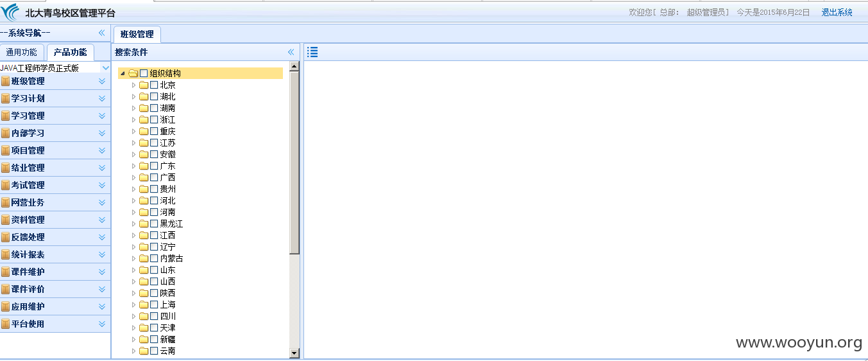Check the 广东 checkbox
The image size is (868, 361).
click(154, 166)
